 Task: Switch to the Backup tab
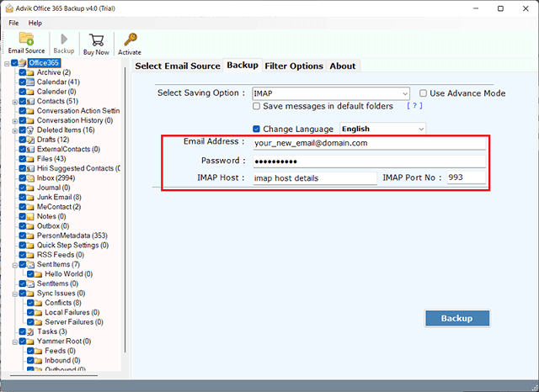point(243,66)
